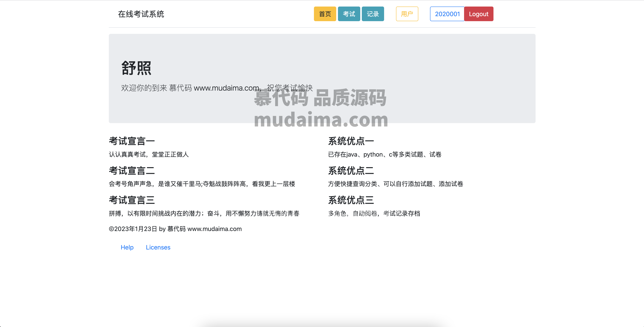The height and width of the screenshot is (327, 644).
Task: Select heading 考试宣言一
Action: pos(132,141)
